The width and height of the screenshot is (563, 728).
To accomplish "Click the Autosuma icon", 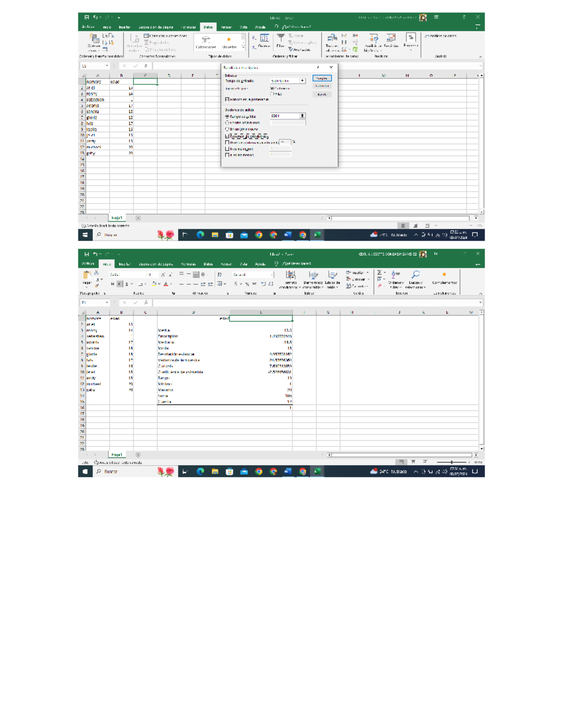I will tap(380, 272).
